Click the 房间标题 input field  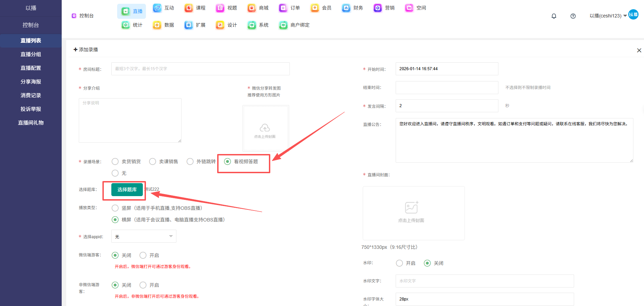tap(200, 69)
